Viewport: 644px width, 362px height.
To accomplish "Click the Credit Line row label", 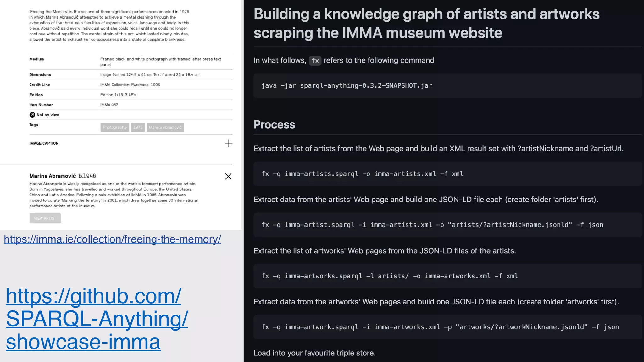I will click(40, 85).
